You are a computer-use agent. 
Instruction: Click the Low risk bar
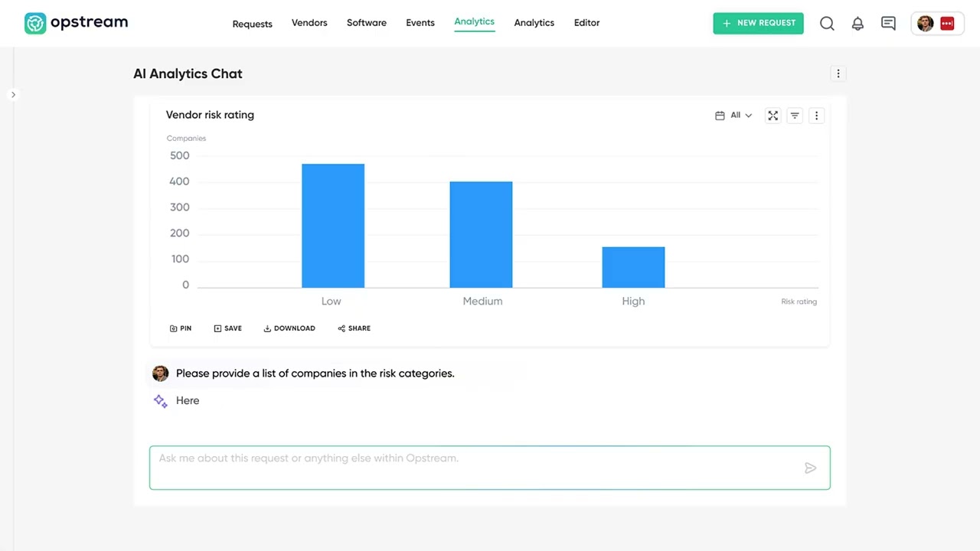point(333,226)
